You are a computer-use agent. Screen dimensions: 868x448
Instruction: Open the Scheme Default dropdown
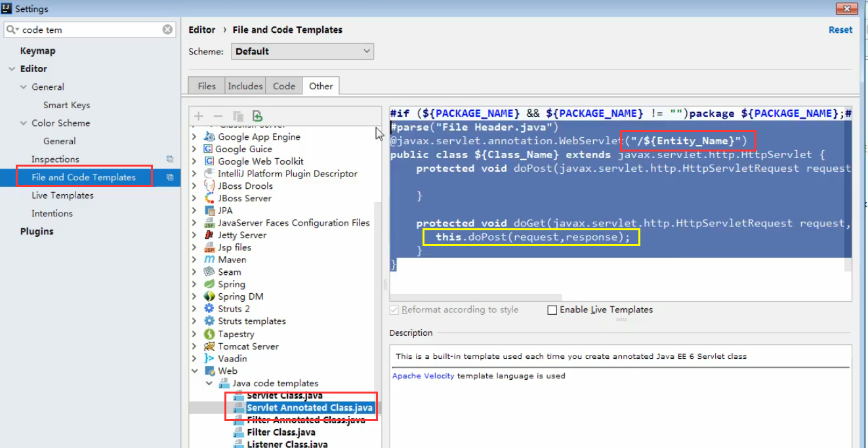[302, 51]
